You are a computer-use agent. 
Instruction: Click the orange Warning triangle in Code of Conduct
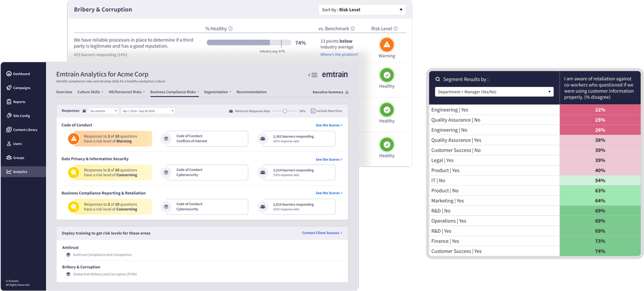coord(74,139)
